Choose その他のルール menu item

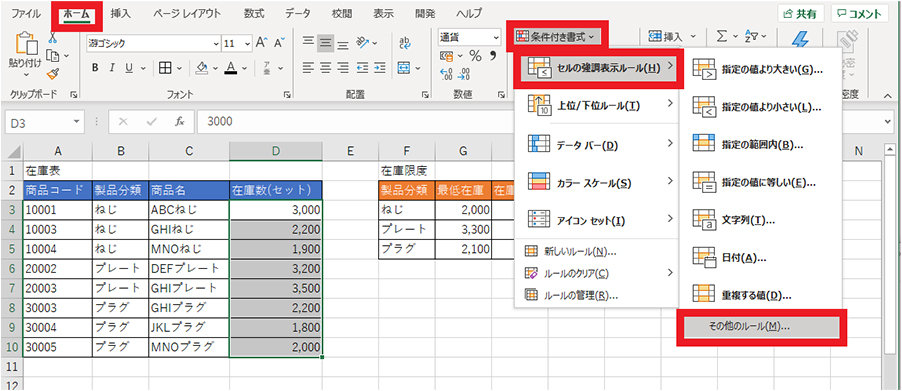761,327
